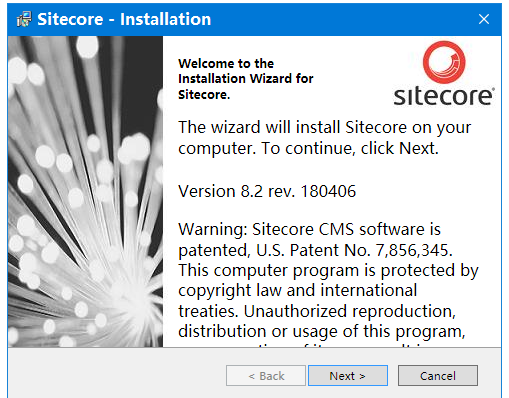Click the installer icon in the title bar

click(24, 19)
